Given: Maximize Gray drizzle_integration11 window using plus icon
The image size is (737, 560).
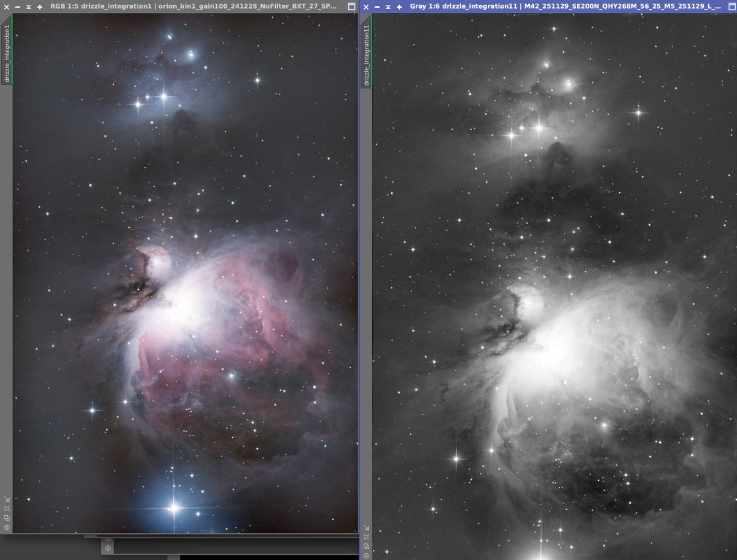Looking at the screenshot, I should 399,7.
